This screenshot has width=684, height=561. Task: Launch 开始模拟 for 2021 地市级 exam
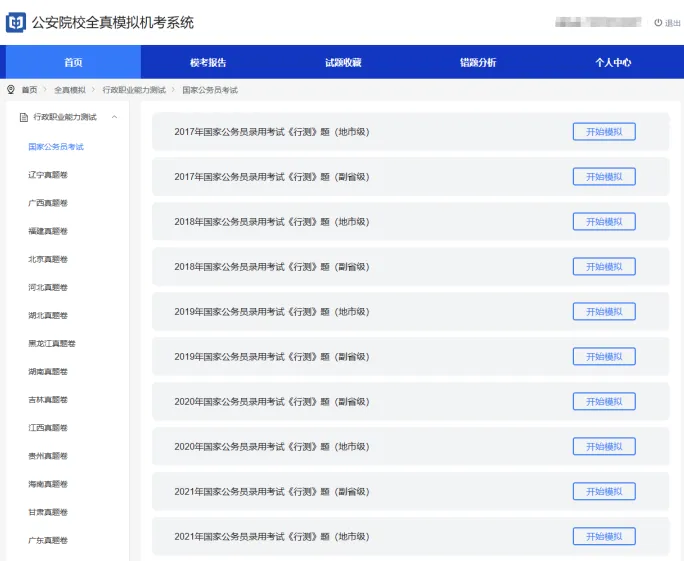point(604,536)
